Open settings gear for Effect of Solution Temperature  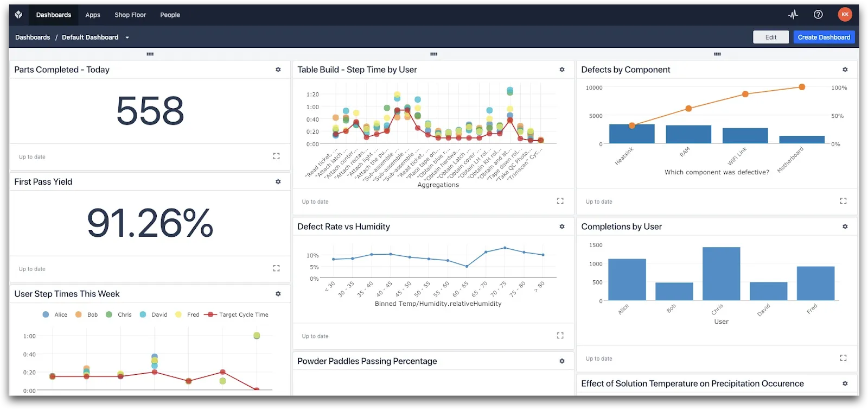pos(845,383)
